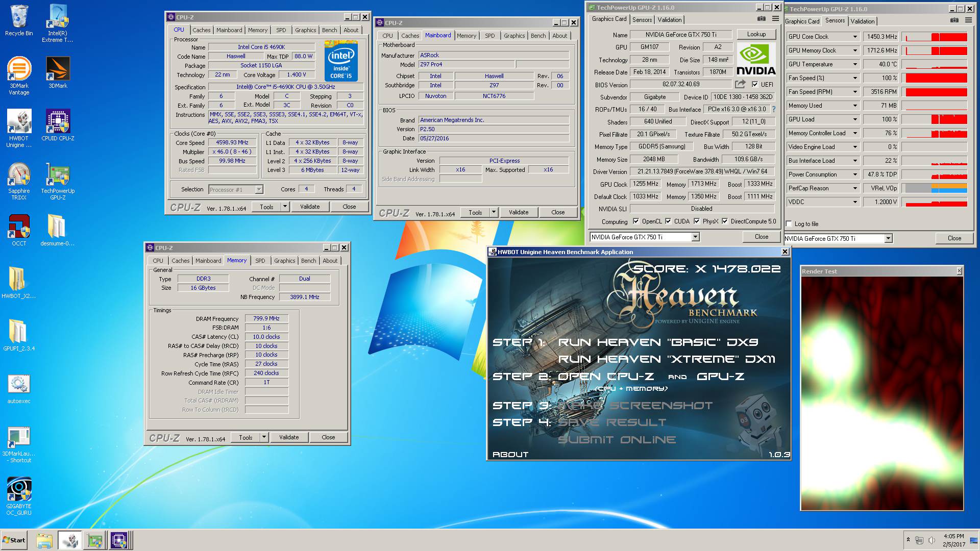The image size is (980, 551).
Task: Launch the 3DMark desktop shortcut
Action: tap(58, 72)
